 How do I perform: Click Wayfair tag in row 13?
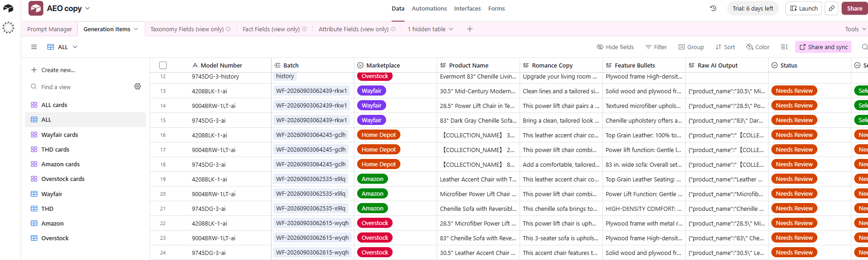pyautogui.click(x=371, y=91)
